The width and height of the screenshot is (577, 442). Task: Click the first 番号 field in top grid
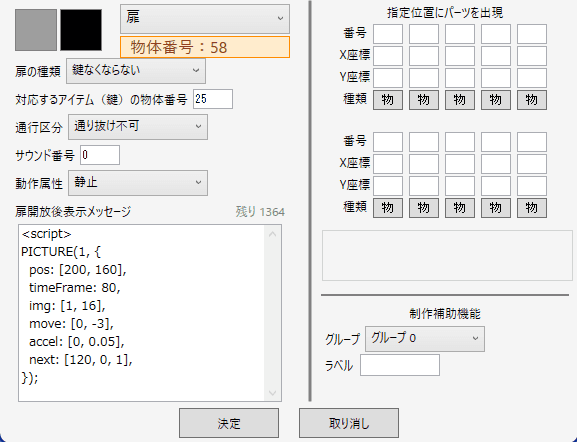coord(388,34)
